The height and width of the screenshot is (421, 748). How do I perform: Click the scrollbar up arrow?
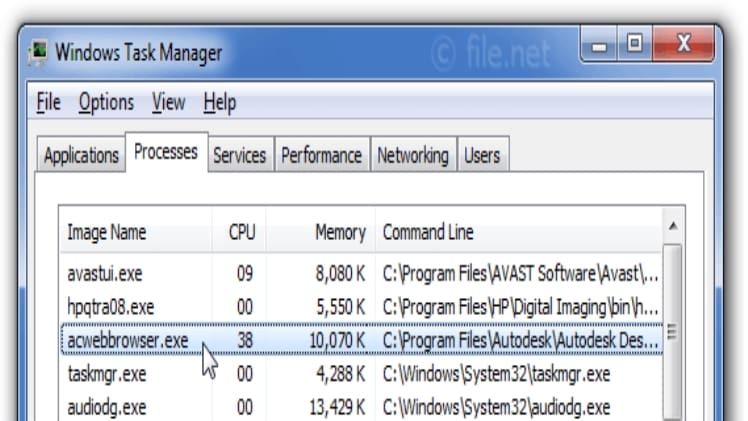point(673,224)
